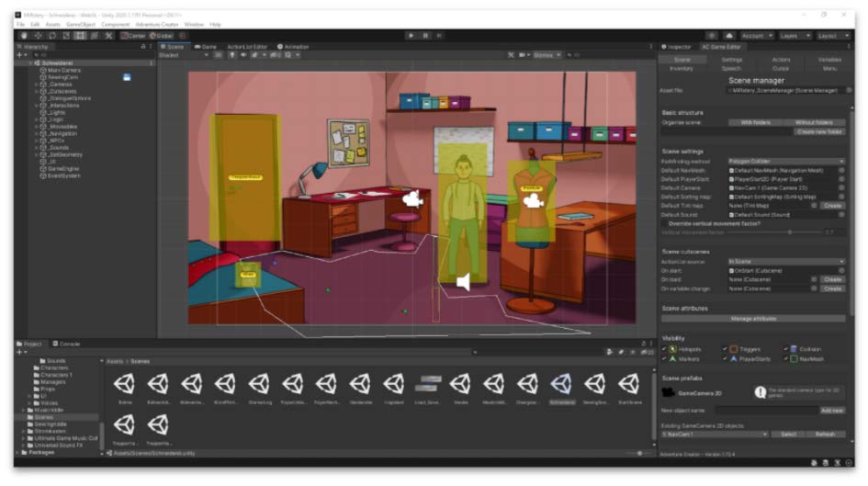This screenshot has width=868, height=486.
Task: Toggle NavMesh visibility checkbox
Action: (783, 359)
